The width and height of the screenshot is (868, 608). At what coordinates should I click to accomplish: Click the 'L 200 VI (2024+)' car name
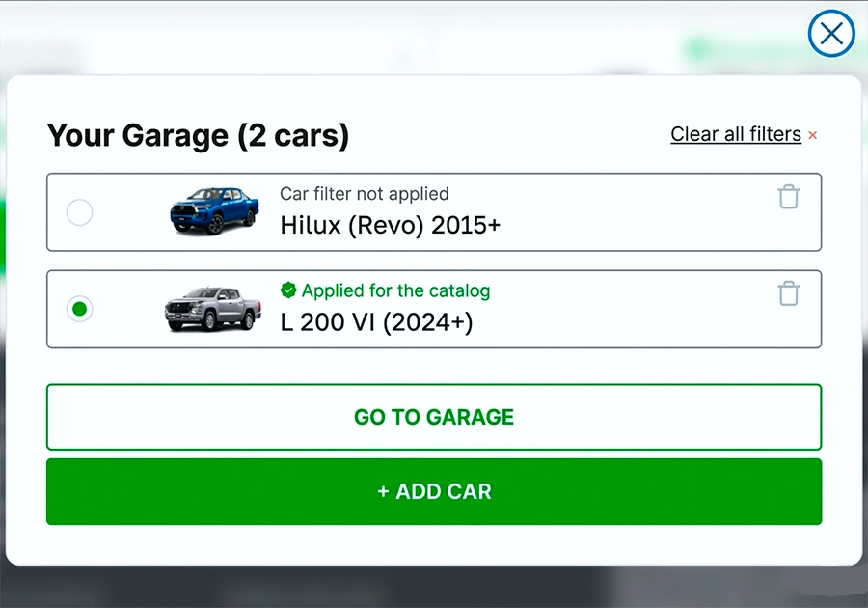pos(376,322)
